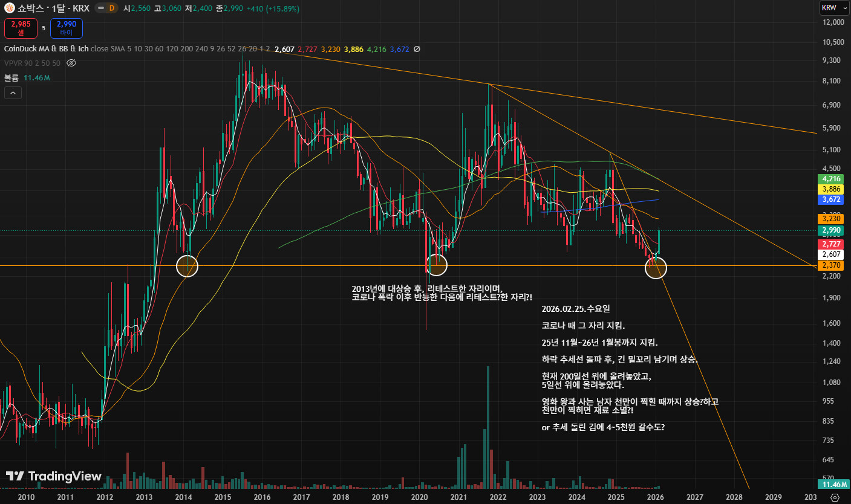Collapse the indicator legend with chevron button
Image resolution: width=851 pixels, height=504 pixels.
coord(13,92)
